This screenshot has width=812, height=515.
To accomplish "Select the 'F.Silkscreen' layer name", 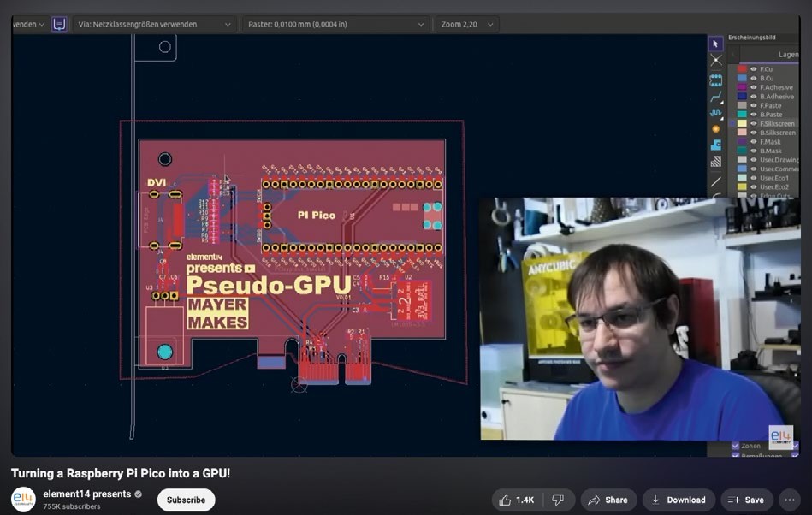I will point(777,124).
